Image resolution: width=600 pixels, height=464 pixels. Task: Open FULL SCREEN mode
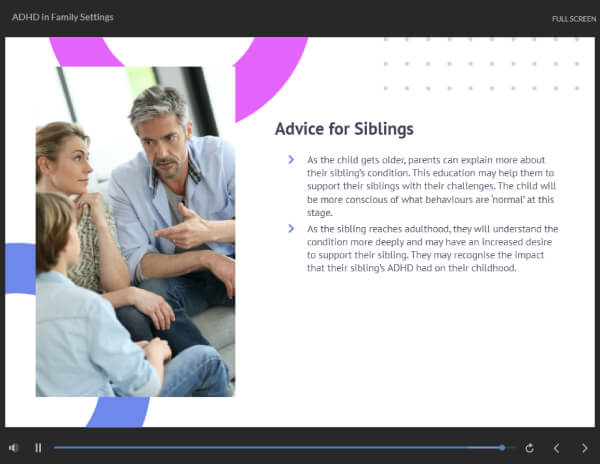tap(574, 19)
